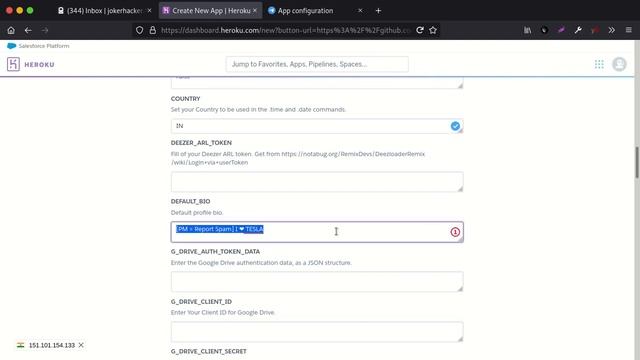Click the DEEZER_ARL_TOKEN input field
The width and height of the screenshot is (640, 360).
317,182
